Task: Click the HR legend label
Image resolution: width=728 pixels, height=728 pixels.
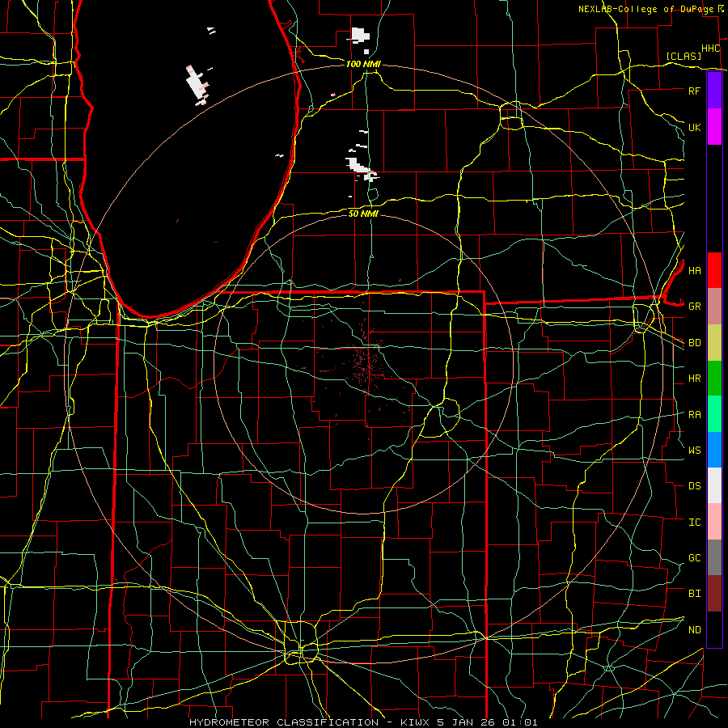Action: pyautogui.click(x=694, y=379)
